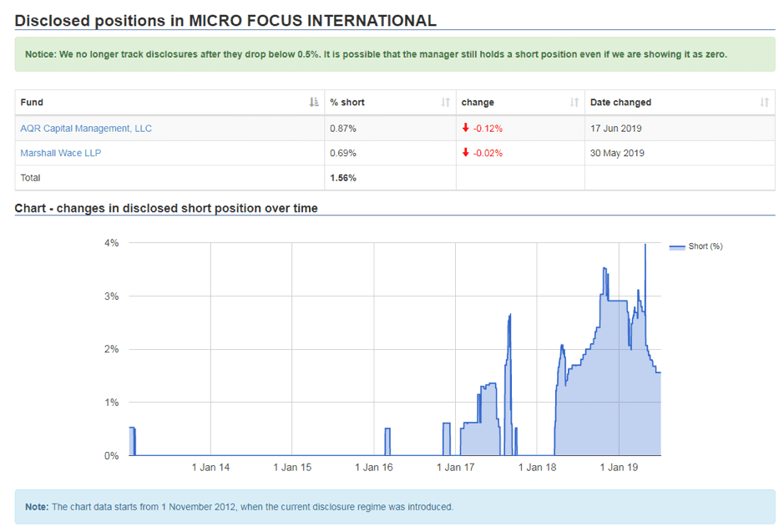
Task: Sort by % short column sort icon
Action: [445, 103]
